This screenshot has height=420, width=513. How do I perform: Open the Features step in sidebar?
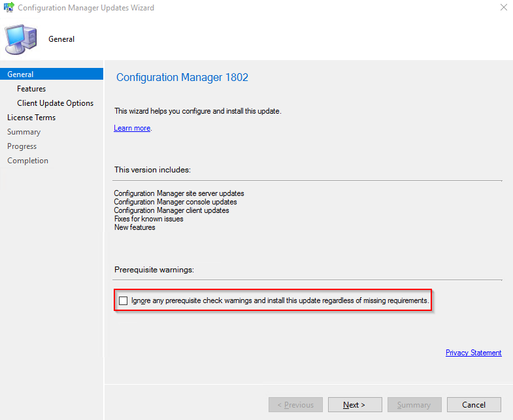(x=31, y=89)
